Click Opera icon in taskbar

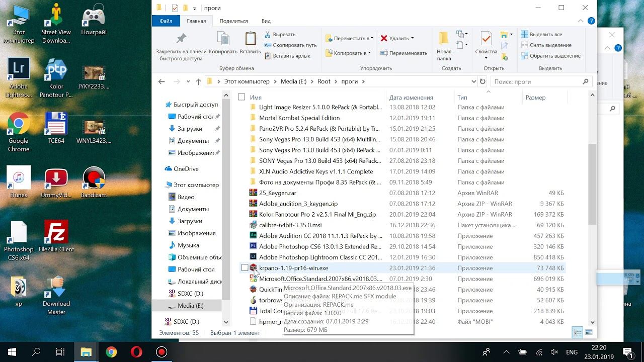136,352
